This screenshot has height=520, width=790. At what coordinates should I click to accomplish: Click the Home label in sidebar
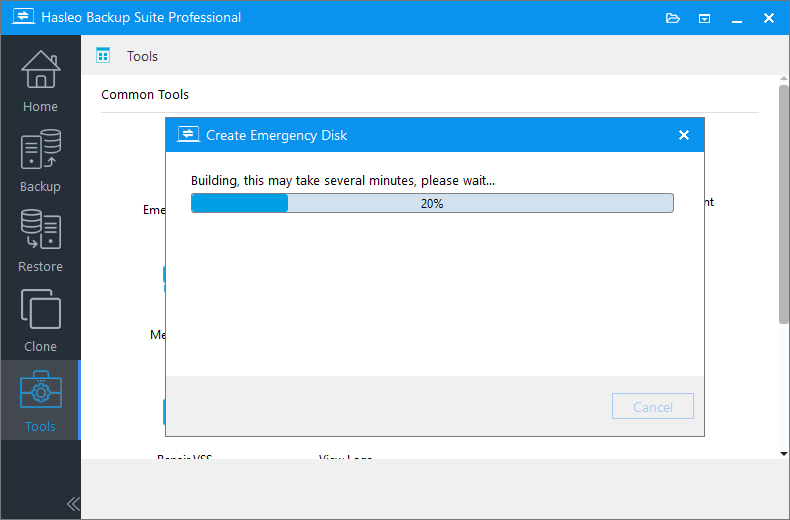coord(40,107)
